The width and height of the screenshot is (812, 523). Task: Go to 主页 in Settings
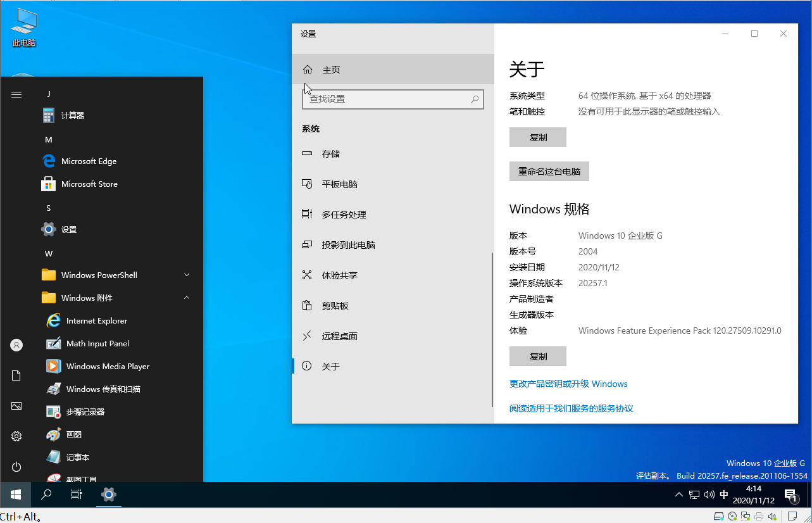(392, 70)
